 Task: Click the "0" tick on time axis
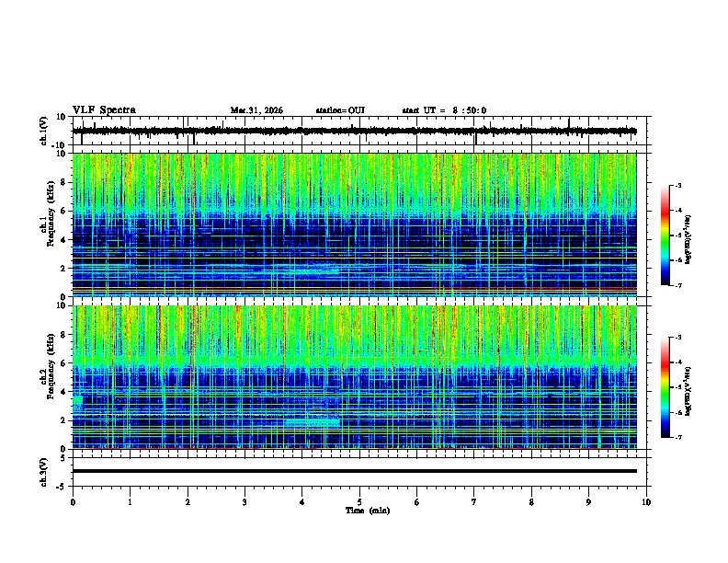[x=73, y=502]
